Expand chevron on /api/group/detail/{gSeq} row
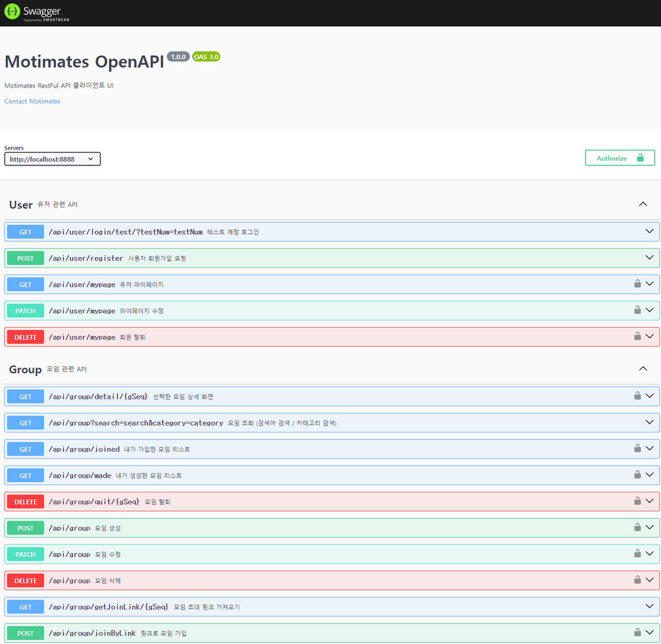 [x=650, y=396]
